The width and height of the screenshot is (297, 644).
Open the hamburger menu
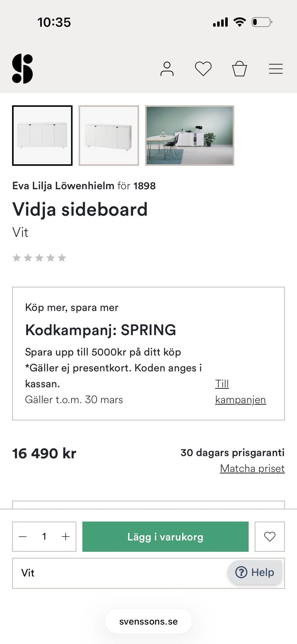pyautogui.click(x=276, y=69)
